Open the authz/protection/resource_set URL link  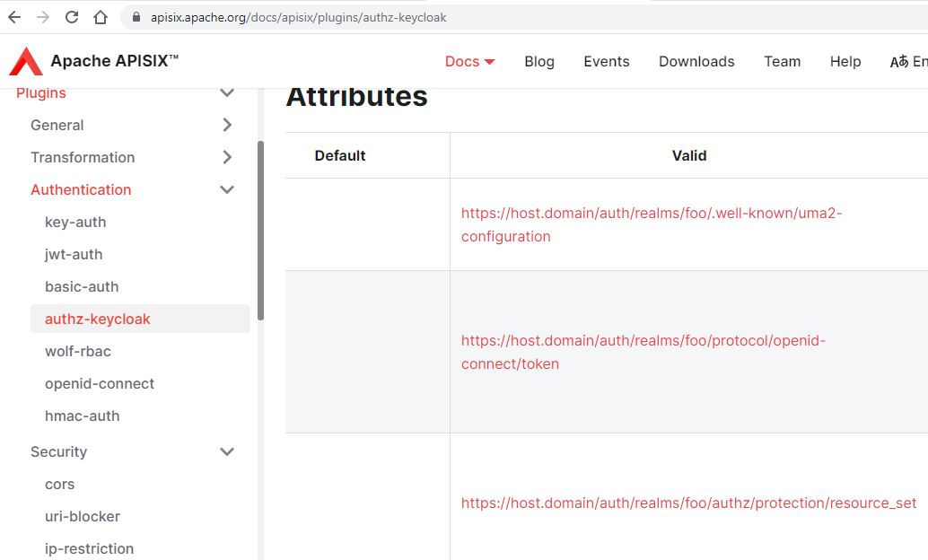click(x=689, y=503)
